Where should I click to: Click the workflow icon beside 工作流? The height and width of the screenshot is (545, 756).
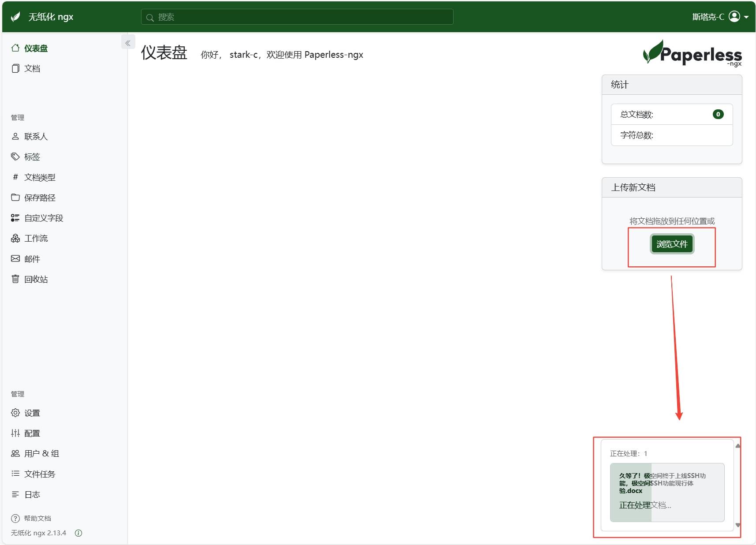pyautogui.click(x=15, y=238)
